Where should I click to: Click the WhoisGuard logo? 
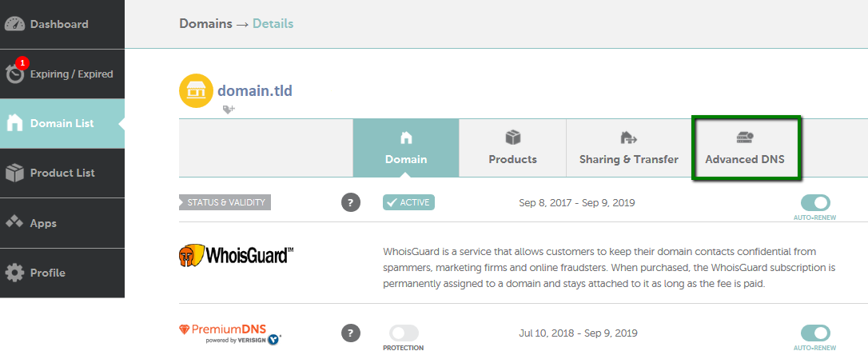click(237, 255)
